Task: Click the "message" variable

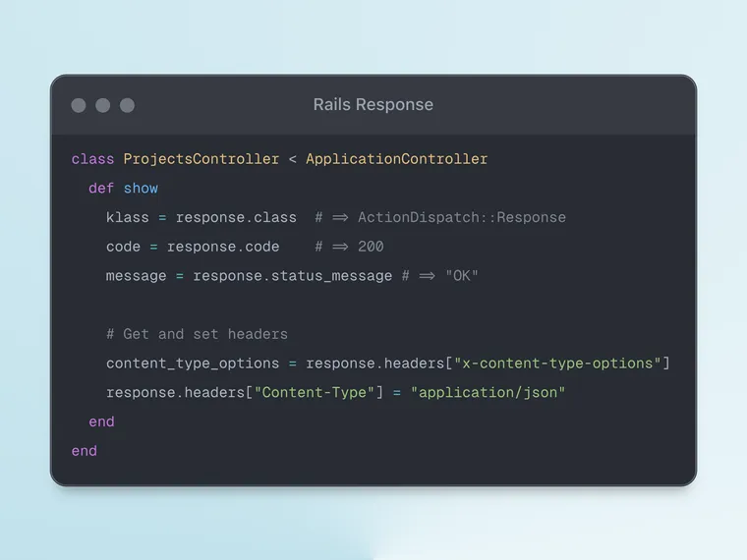Action: (137, 276)
